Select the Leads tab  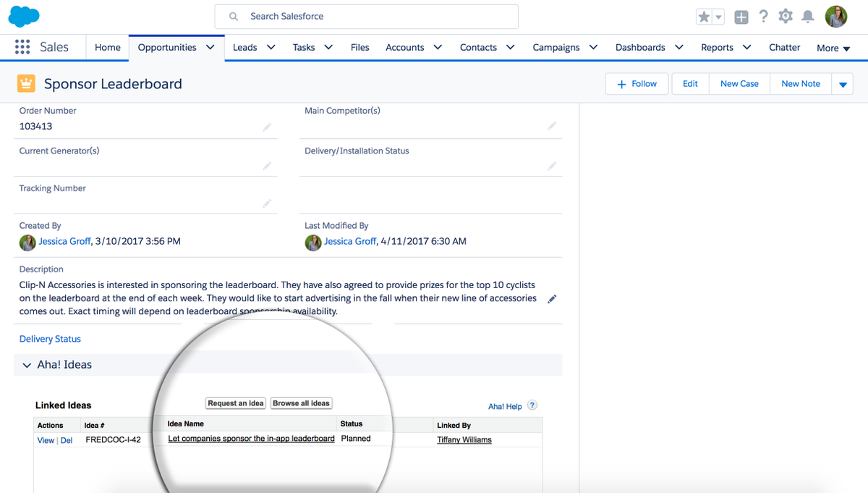coord(244,47)
